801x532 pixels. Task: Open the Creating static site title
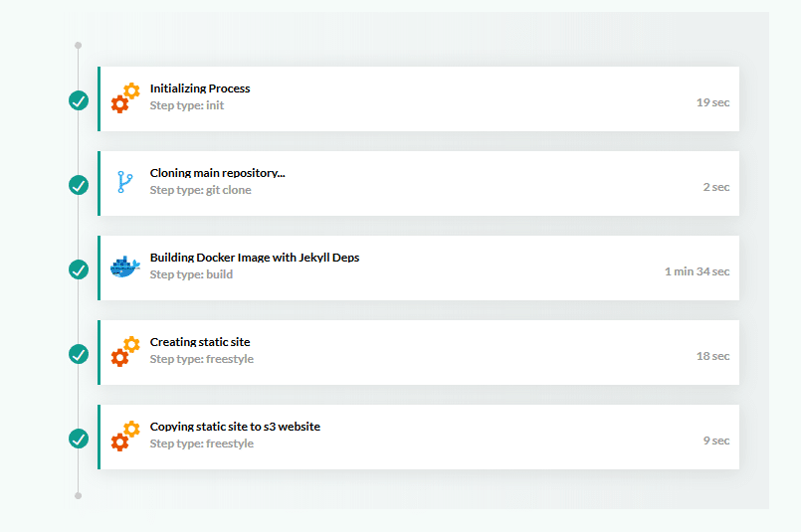(x=200, y=342)
